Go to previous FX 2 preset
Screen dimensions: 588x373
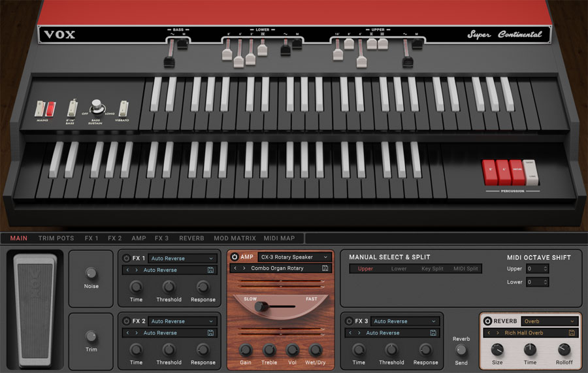[x=128, y=333]
